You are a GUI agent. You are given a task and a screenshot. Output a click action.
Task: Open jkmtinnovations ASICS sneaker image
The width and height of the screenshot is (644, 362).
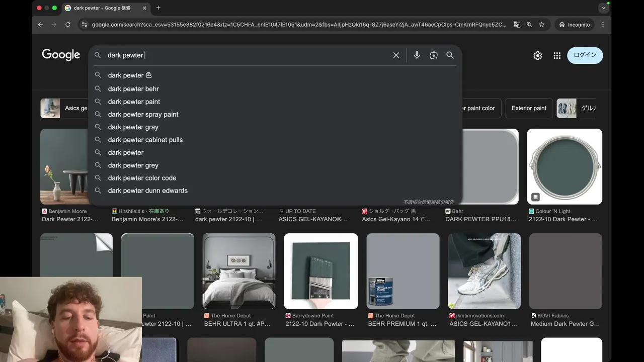point(485,271)
